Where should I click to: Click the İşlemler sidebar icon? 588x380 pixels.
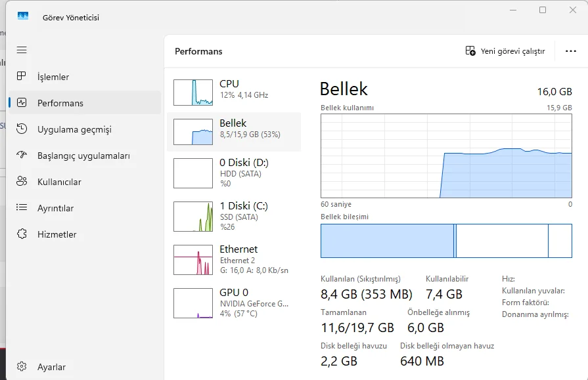click(x=22, y=77)
